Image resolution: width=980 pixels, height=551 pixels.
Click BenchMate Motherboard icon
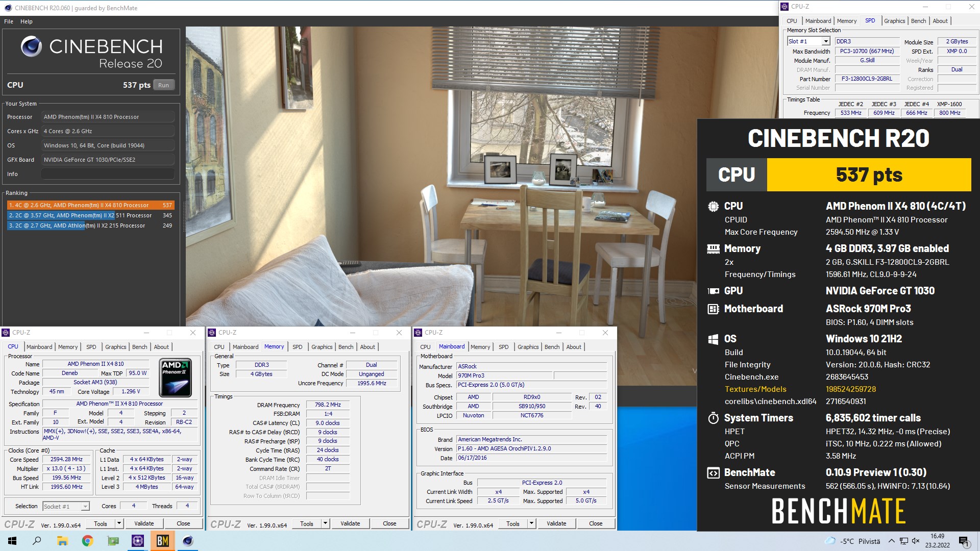pos(713,309)
